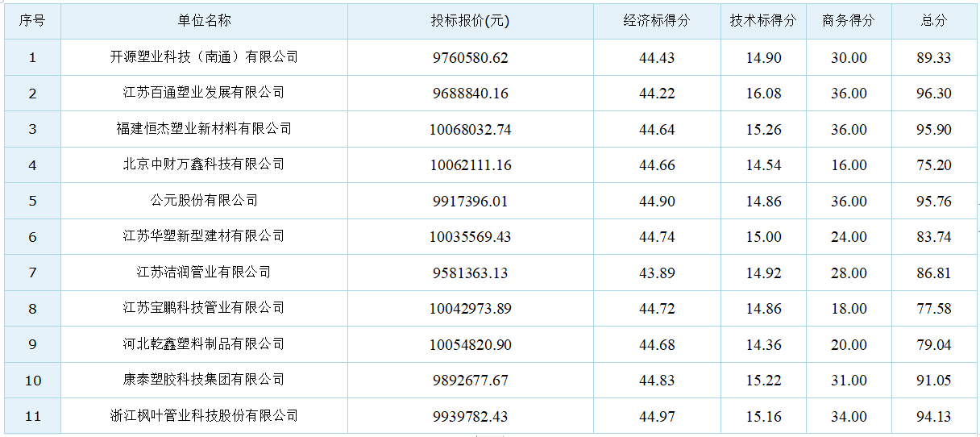This screenshot has height=437, width=980.
Task: Click technical score 15.26
Action: point(763,130)
